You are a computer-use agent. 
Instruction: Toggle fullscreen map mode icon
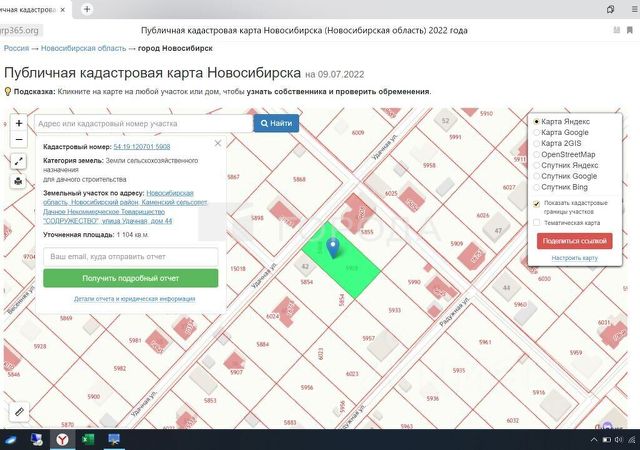(18, 162)
